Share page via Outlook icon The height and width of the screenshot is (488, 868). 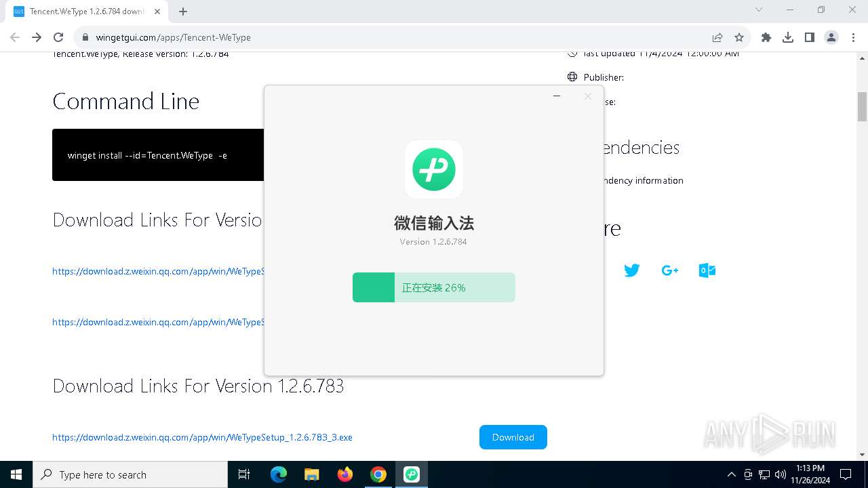pyautogui.click(x=707, y=270)
